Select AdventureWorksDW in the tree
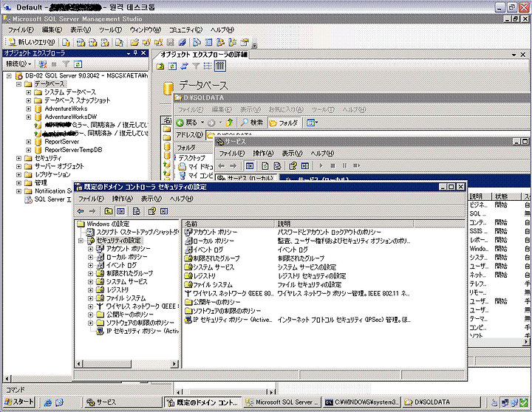 click(x=71, y=117)
